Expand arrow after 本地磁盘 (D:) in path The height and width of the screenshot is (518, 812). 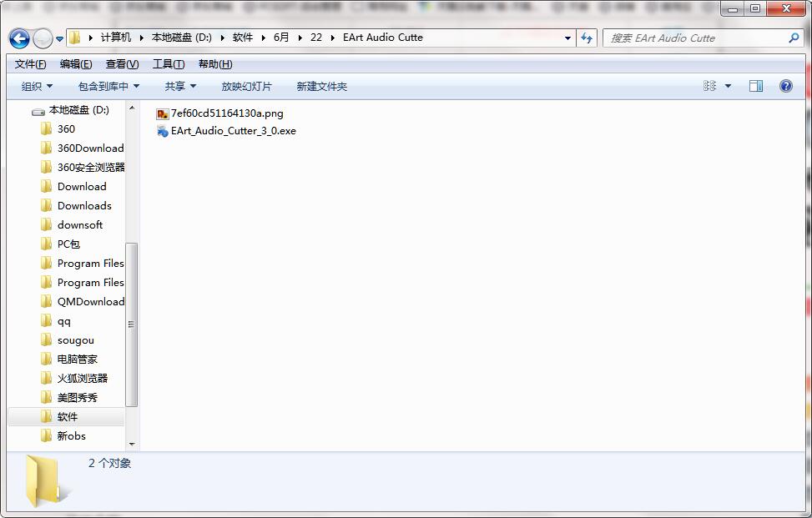(x=222, y=38)
